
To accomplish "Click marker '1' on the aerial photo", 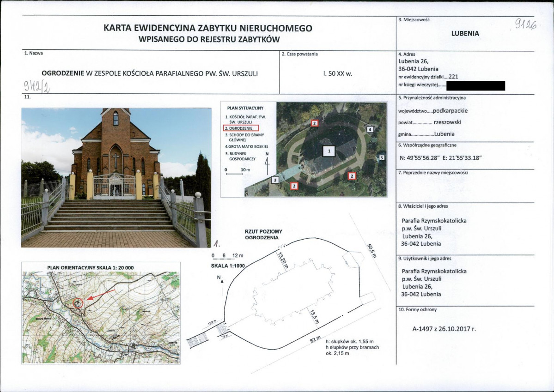I will click(x=329, y=151).
